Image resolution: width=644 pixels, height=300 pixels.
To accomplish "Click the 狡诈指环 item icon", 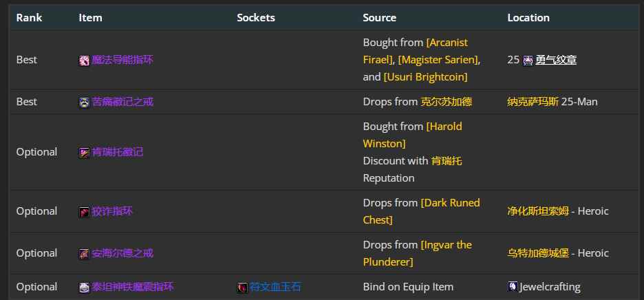I will 84,212.
